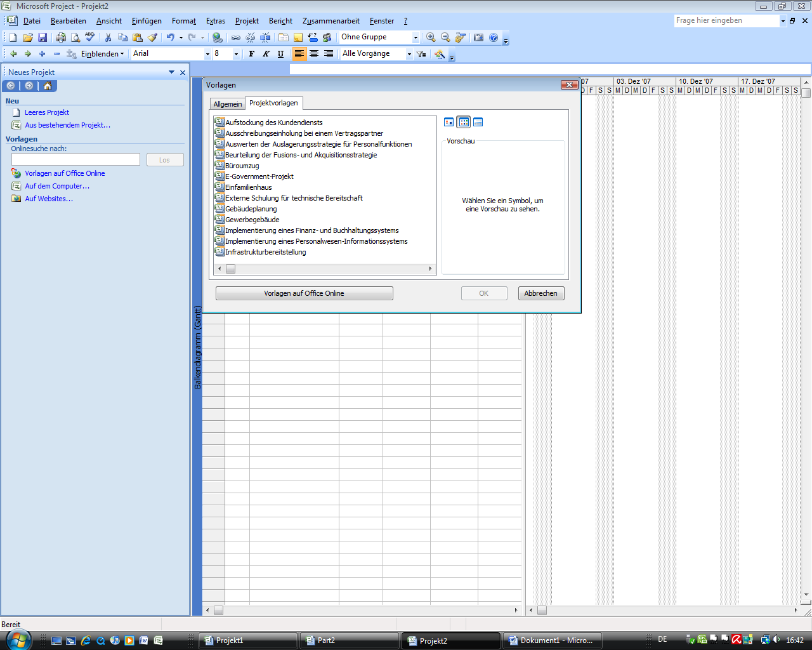This screenshot has width=812, height=650.
Task: Click the Cut scissors icon
Action: click(x=108, y=37)
